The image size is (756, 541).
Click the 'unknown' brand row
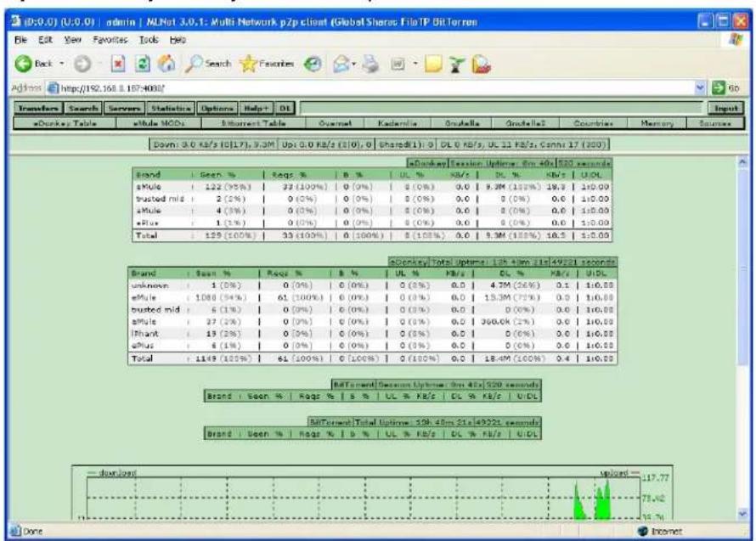pyautogui.click(x=372, y=285)
